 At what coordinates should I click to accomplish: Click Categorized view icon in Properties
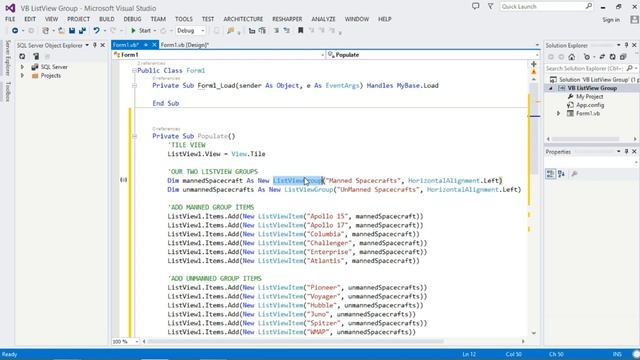tap(550, 174)
